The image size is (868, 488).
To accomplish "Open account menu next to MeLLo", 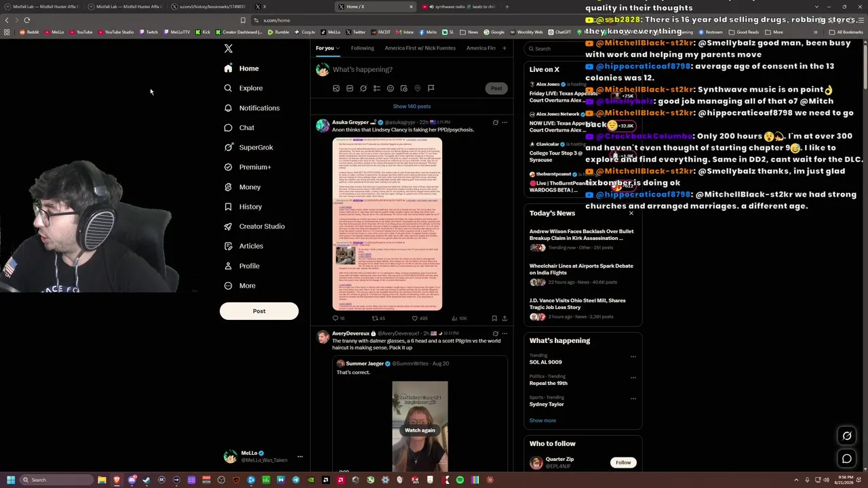I will click(x=300, y=456).
